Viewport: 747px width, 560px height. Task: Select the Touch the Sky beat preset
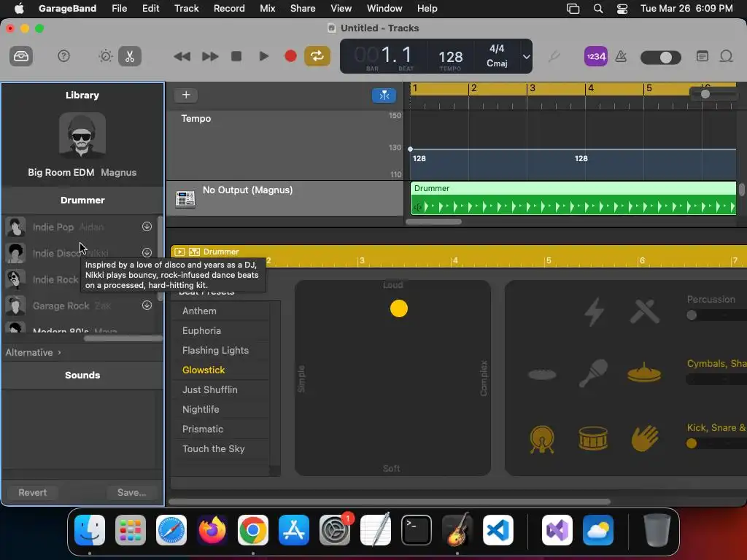(222, 448)
